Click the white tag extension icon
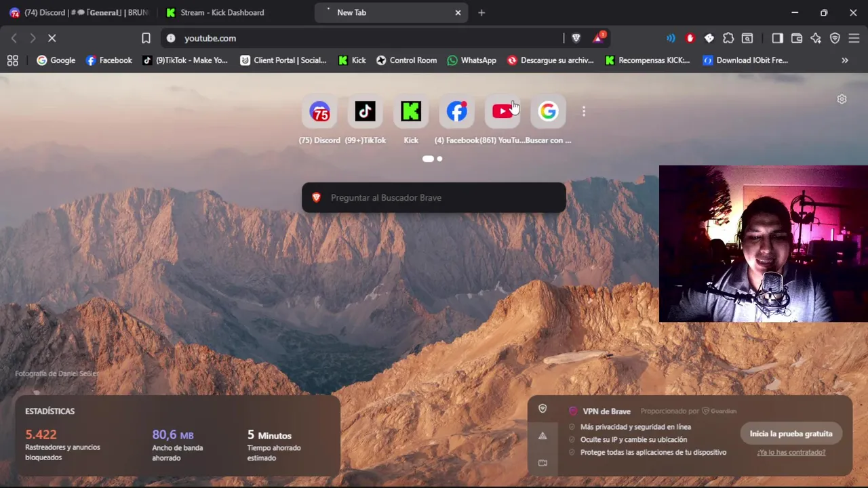 709,38
